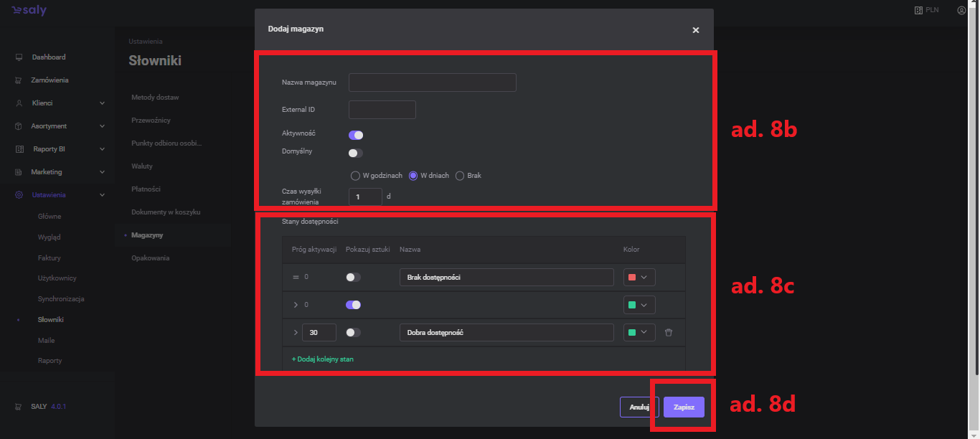Screen dimensions: 980x439
Task: Toggle the Aktywność switch off
Action: coord(356,135)
